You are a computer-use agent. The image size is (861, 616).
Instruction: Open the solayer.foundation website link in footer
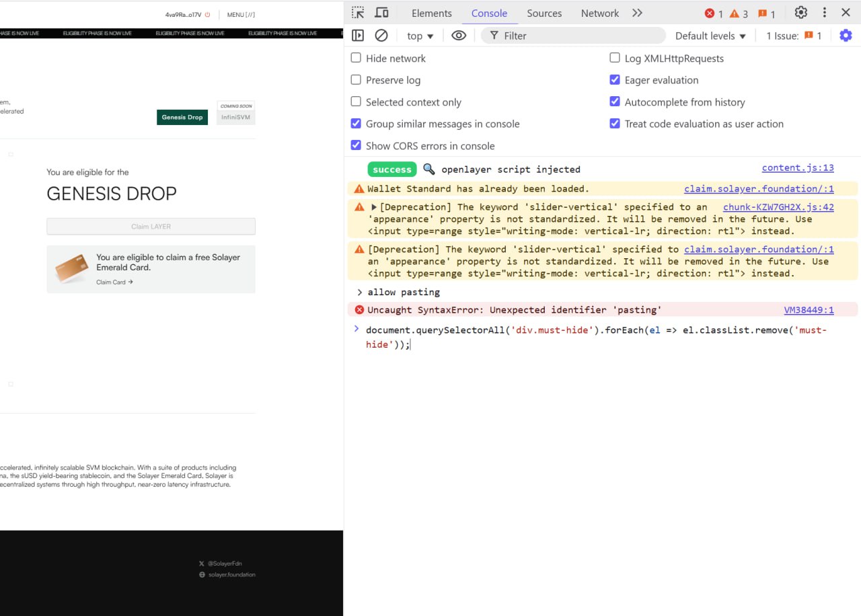click(x=227, y=575)
